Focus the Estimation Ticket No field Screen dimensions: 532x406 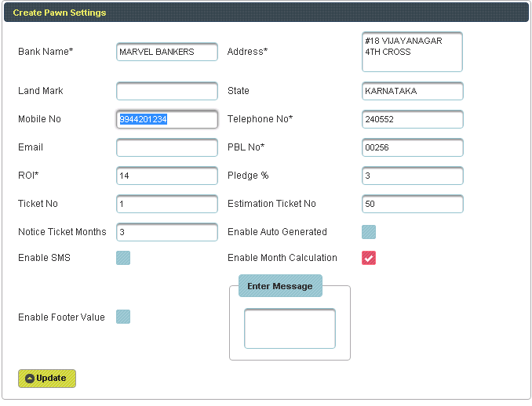click(x=412, y=204)
